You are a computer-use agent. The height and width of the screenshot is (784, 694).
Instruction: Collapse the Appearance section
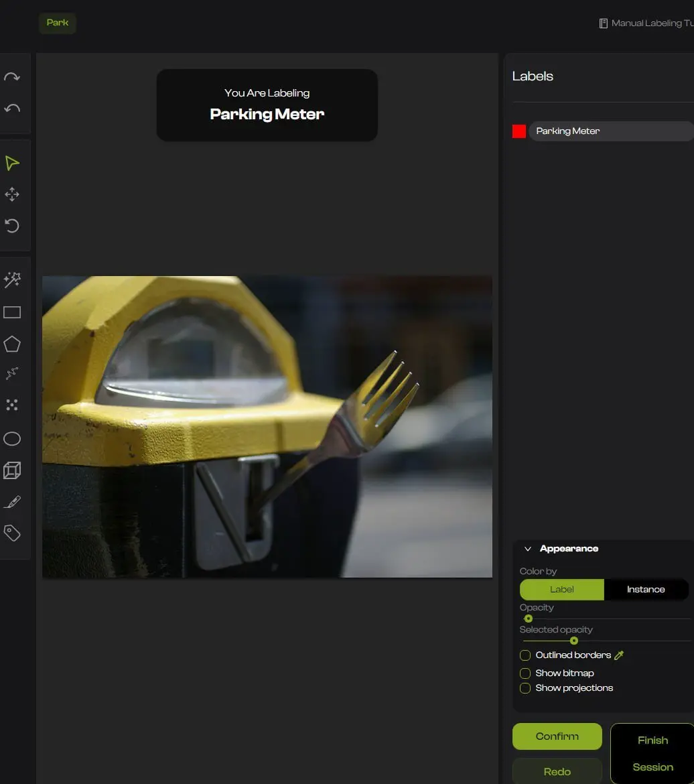[527, 549]
